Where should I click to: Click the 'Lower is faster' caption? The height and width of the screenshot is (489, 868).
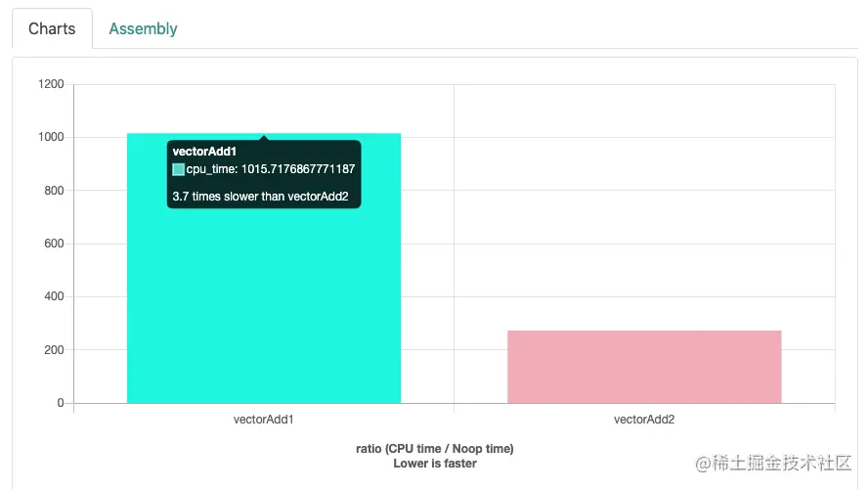[435, 464]
